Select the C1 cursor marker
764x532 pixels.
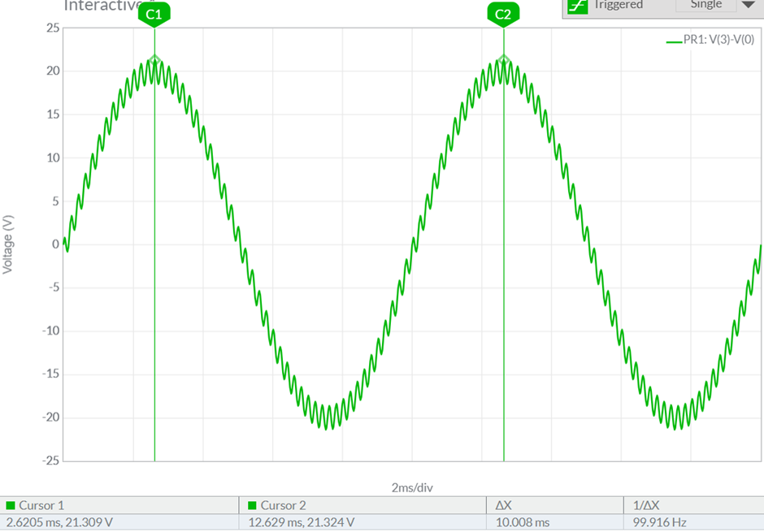154,14
